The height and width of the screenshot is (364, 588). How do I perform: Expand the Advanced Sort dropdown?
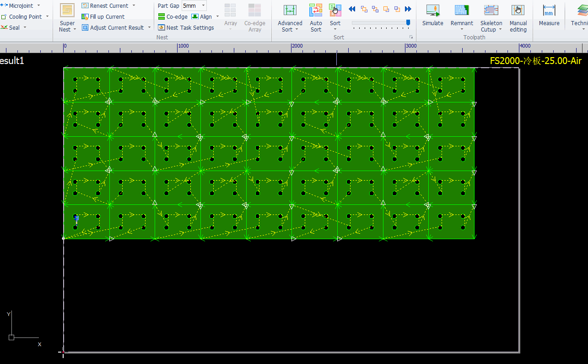coord(297,30)
